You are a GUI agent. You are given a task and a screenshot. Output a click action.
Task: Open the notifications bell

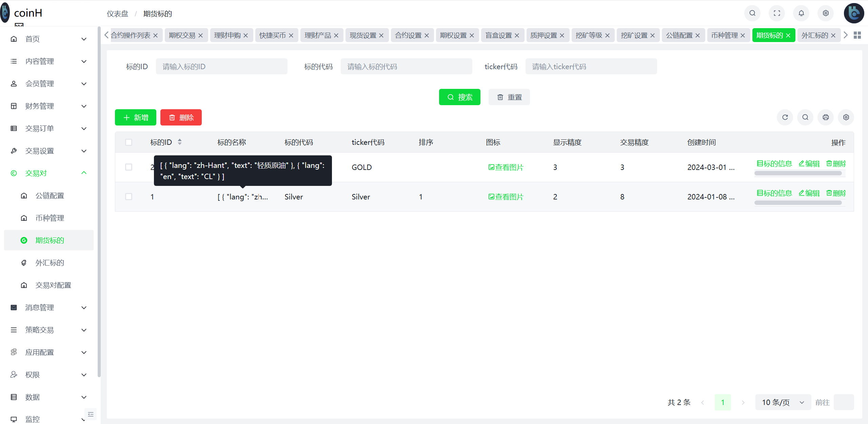pyautogui.click(x=801, y=13)
